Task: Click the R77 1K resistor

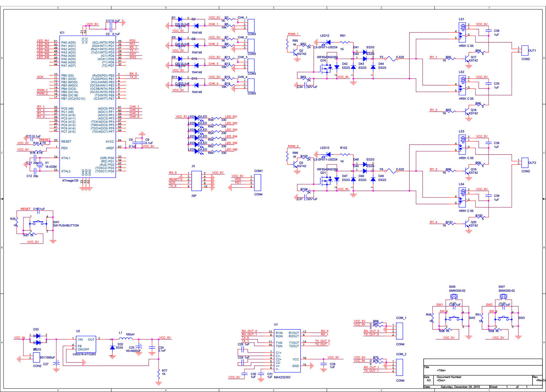Action: point(159,373)
